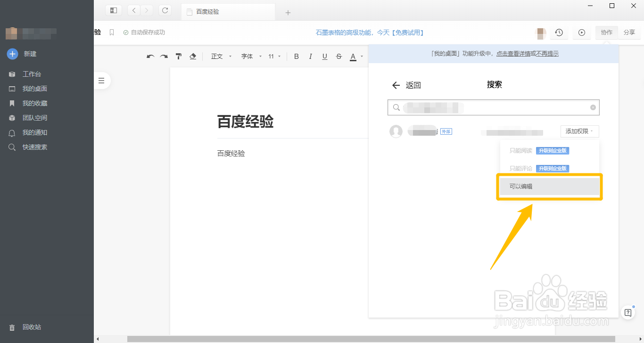Select 可以编辑 can-edit option
Viewport: 644px width, 343px height.
(550, 187)
